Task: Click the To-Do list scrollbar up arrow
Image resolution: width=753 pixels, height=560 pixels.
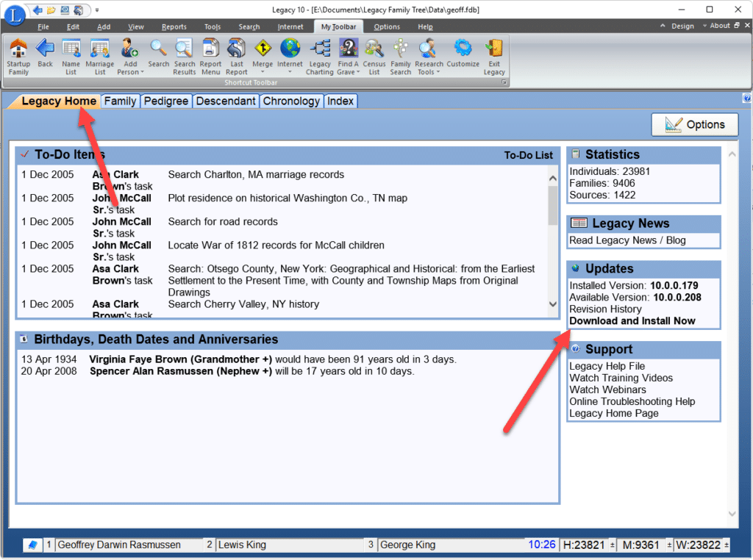Action: coord(553,178)
